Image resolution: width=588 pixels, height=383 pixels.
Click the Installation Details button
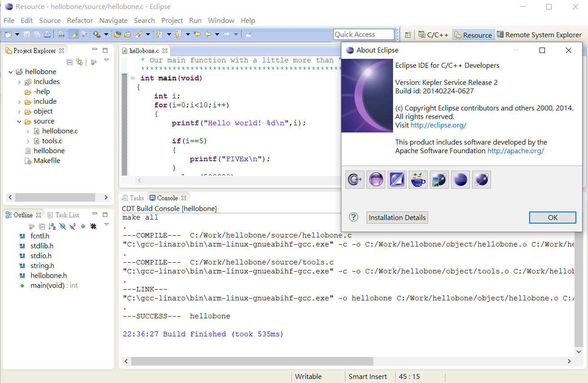click(397, 217)
